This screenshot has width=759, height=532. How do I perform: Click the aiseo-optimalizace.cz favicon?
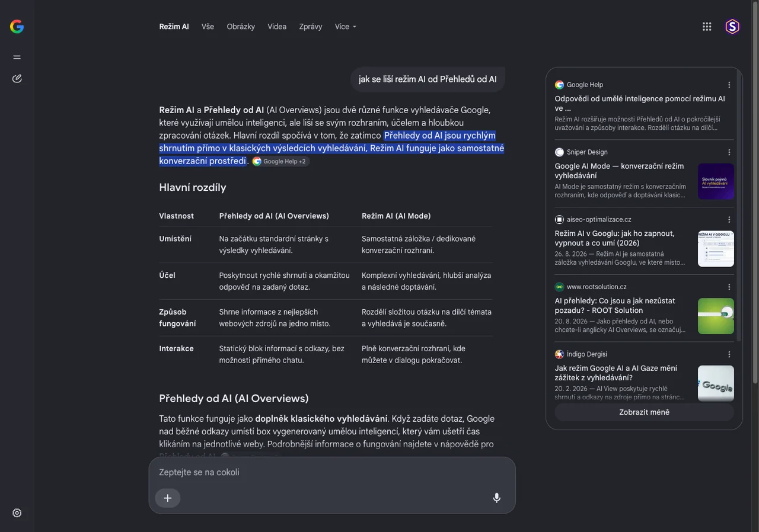click(559, 220)
